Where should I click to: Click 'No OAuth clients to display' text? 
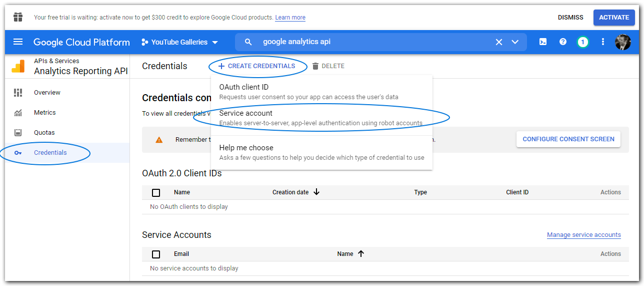tap(189, 207)
